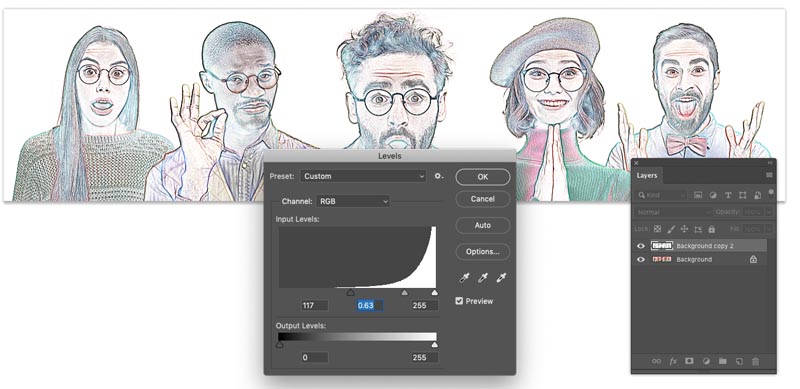Image resolution: width=800 pixels, height=389 pixels.
Task: Delete layer using the trash icon
Action: pos(756,361)
